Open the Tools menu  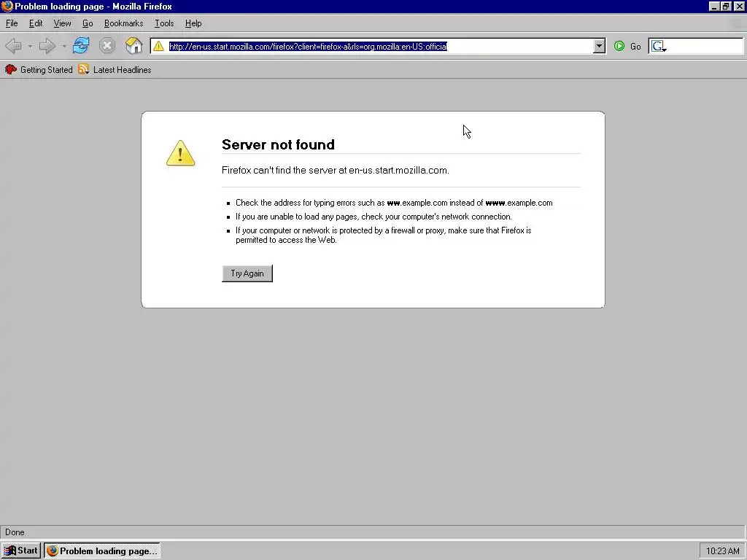tap(164, 23)
